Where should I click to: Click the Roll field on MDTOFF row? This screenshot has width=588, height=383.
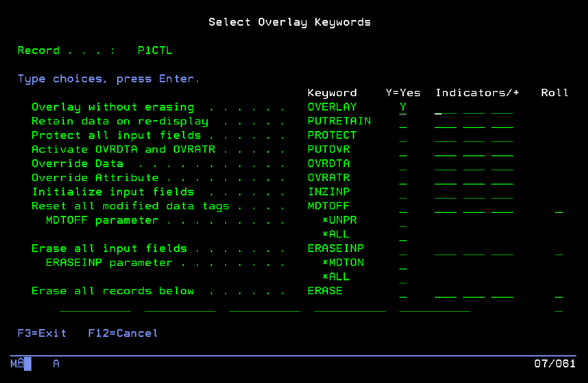(558, 206)
